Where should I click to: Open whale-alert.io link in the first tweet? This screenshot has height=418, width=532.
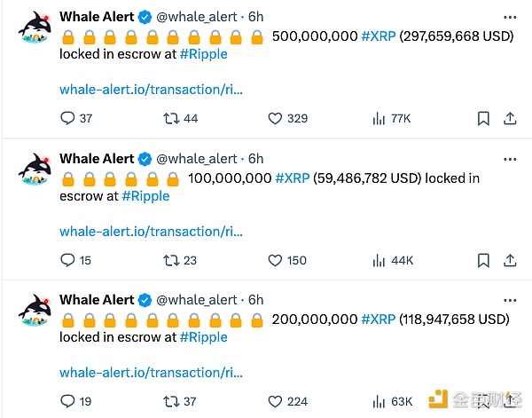coord(151,89)
